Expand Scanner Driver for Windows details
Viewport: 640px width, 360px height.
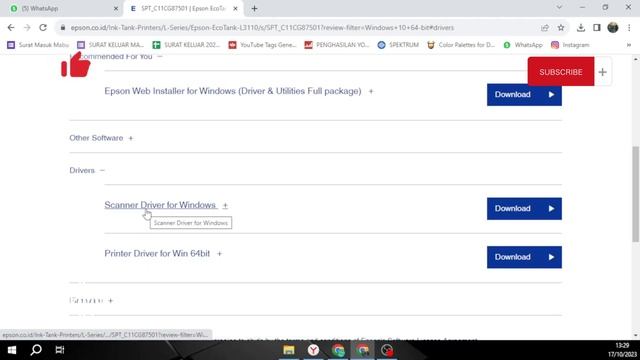click(x=225, y=205)
